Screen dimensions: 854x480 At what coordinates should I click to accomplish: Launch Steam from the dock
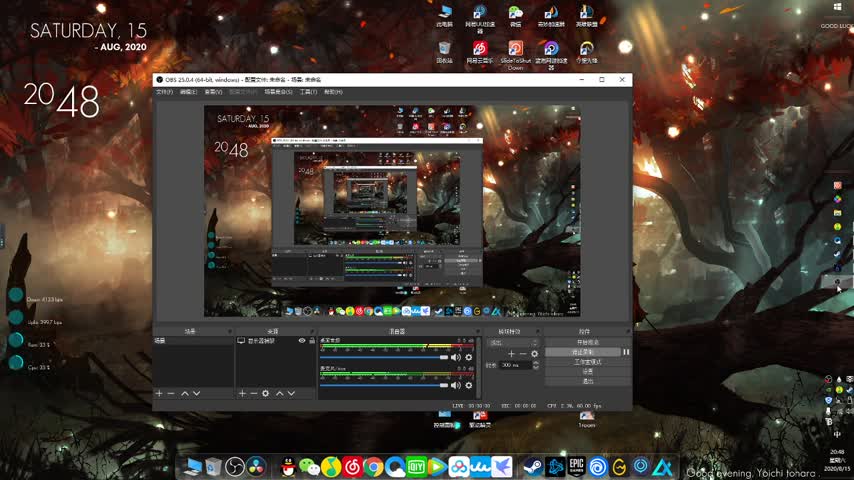tap(533, 467)
